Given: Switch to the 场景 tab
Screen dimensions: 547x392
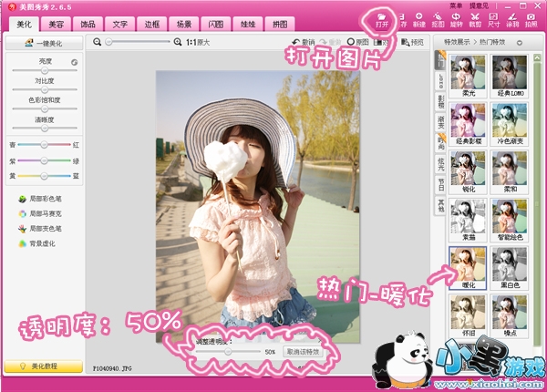Looking at the screenshot, I should pos(184,25).
